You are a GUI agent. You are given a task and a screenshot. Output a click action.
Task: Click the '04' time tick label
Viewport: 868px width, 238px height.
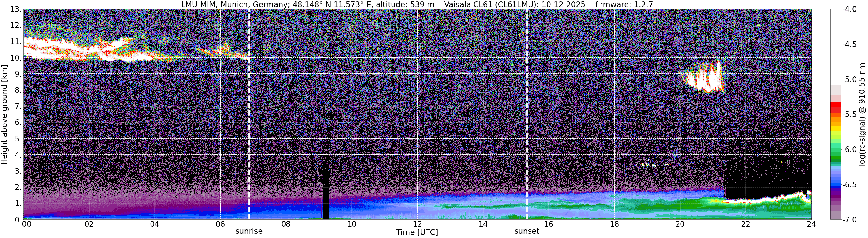pos(154,224)
